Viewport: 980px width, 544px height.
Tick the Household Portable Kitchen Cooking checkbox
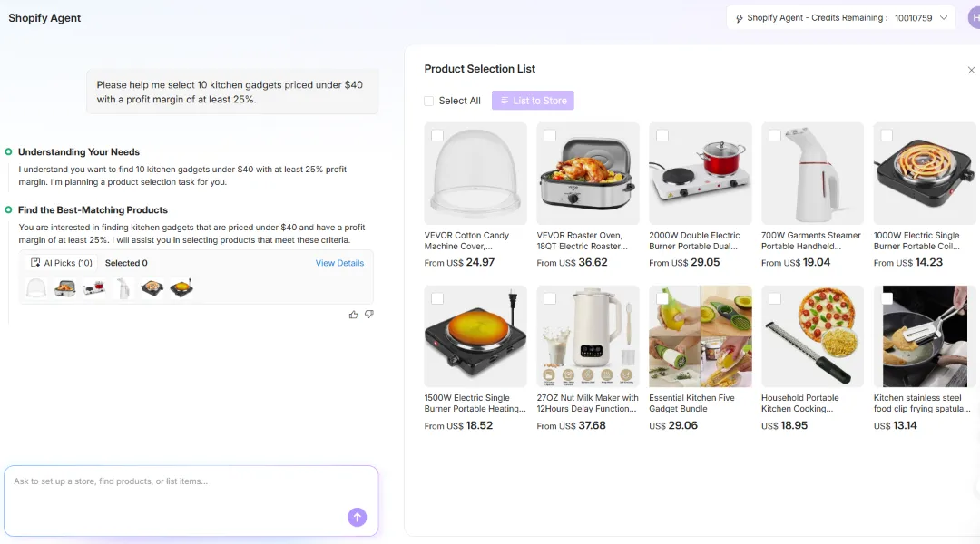(x=774, y=298)
